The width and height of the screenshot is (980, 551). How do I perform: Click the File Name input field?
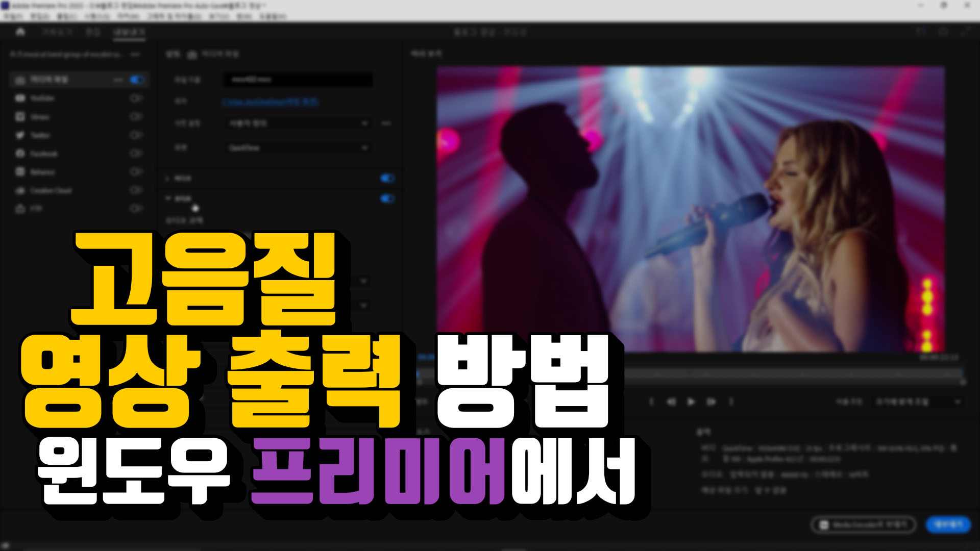(298, 80)
